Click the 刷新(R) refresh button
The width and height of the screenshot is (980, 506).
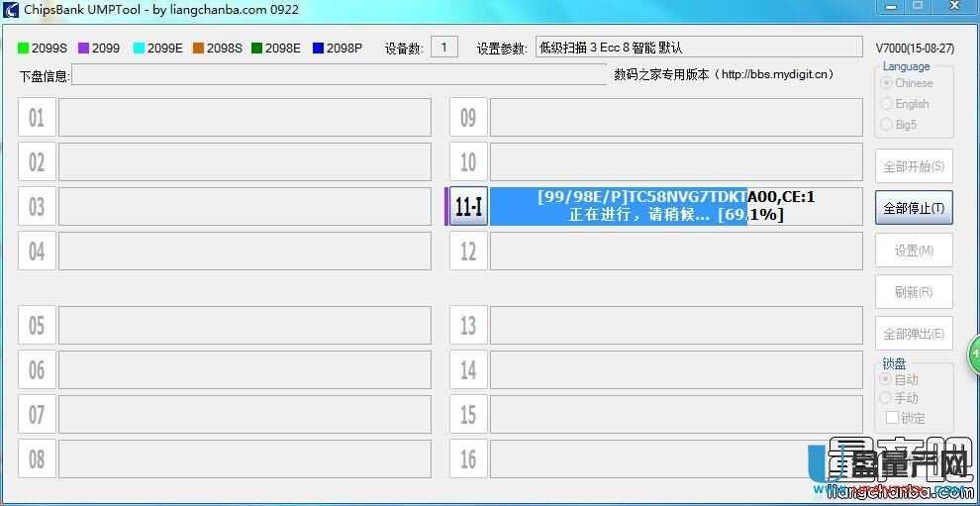914,292
